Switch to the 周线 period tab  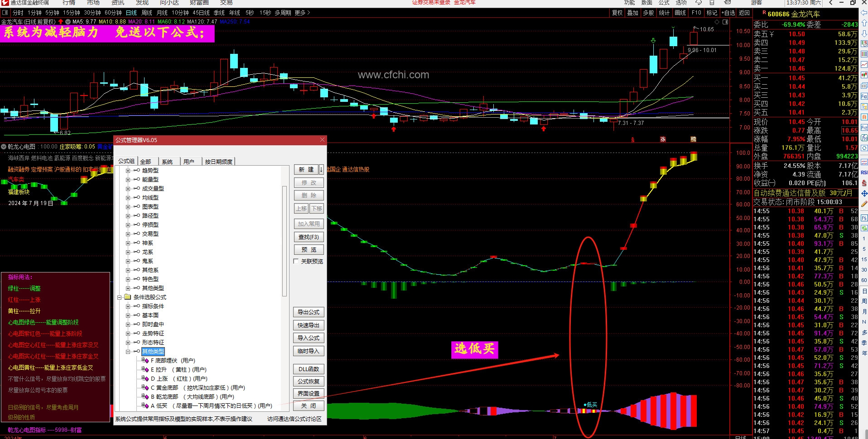(147, 13)
